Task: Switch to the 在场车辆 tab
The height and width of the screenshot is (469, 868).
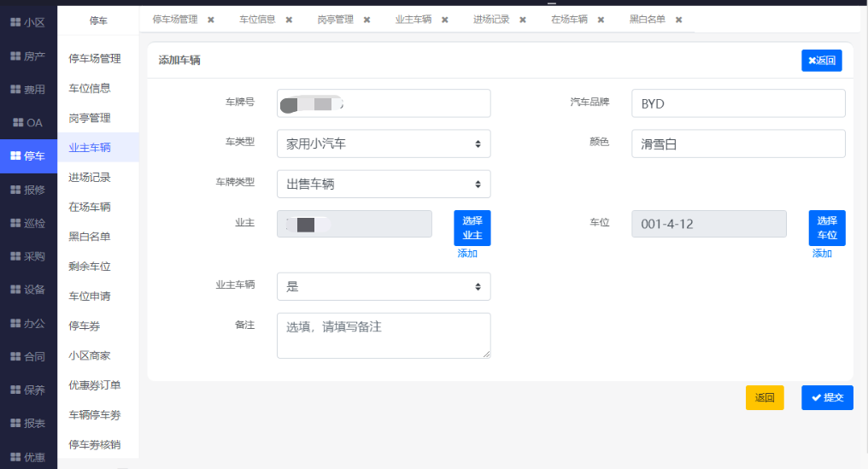Action: point(570,20)
